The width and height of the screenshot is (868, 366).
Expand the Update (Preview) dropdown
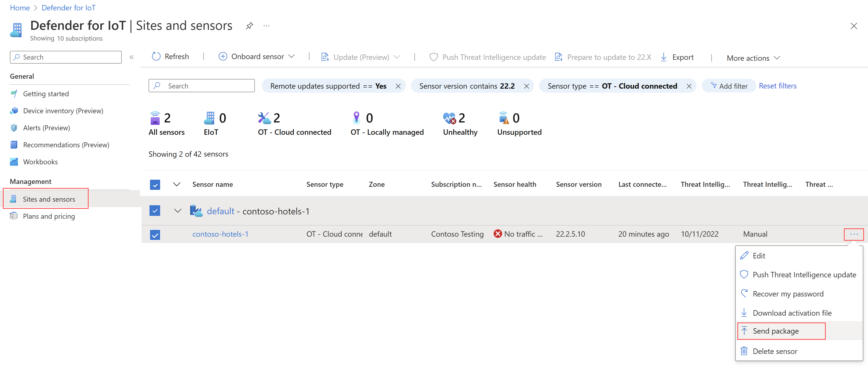[397, 57]
